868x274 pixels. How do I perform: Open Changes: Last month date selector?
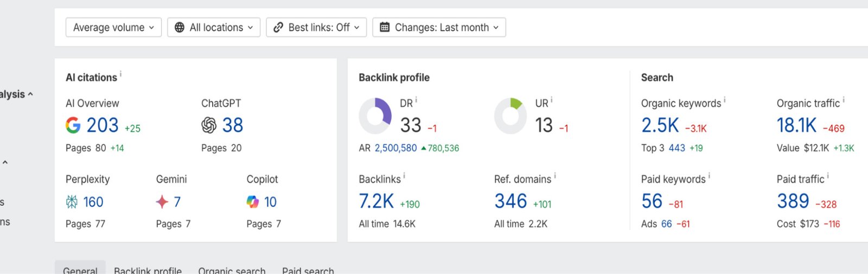point(439,28)
